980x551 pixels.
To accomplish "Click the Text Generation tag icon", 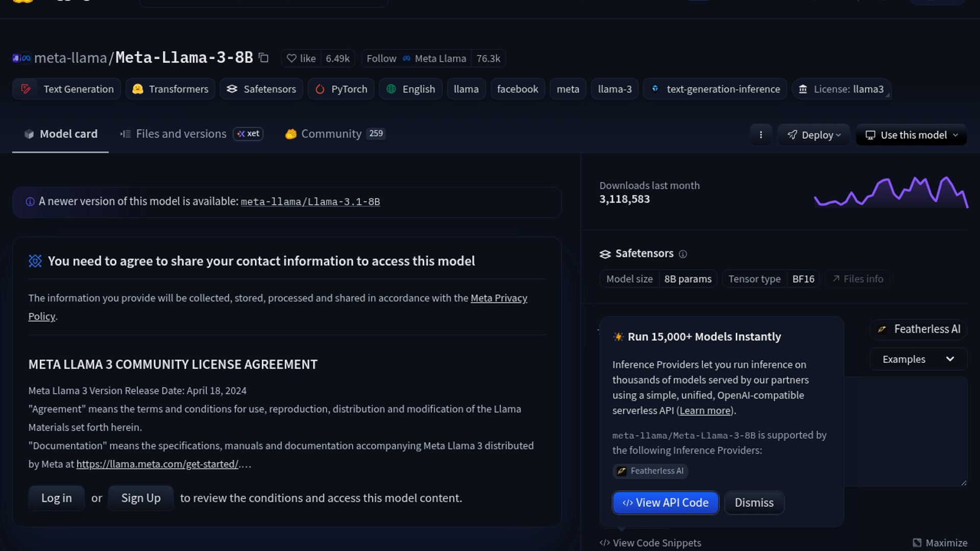I will 26,89.
